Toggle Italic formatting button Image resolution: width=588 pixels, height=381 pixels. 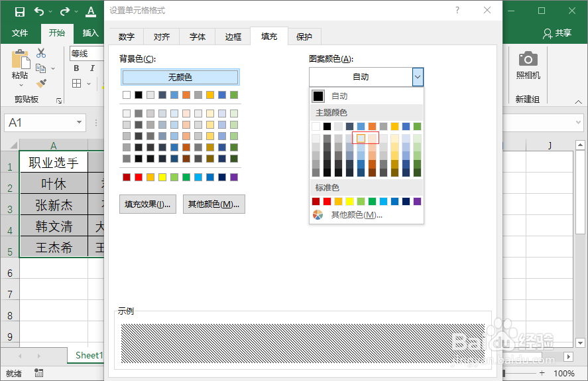[92, 68]
